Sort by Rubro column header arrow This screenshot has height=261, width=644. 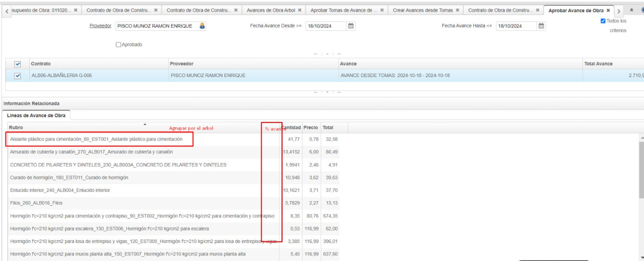coord(145,124)
